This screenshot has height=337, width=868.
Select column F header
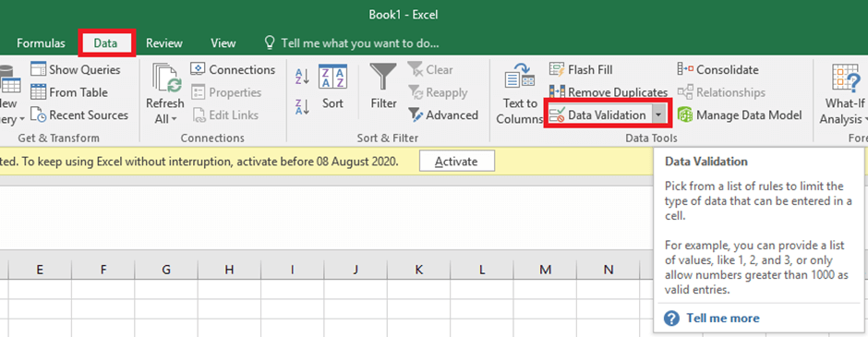pyautogui.click(x=103, y=270)
